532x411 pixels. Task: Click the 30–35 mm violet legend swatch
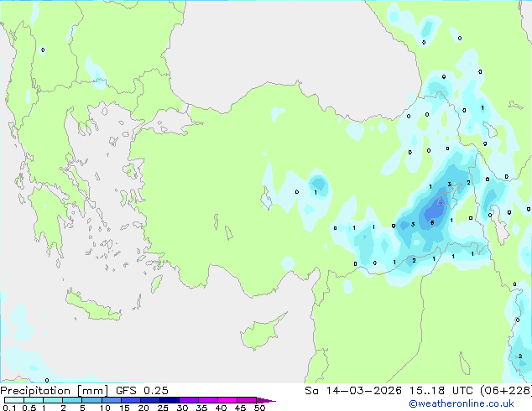[189, 400]
